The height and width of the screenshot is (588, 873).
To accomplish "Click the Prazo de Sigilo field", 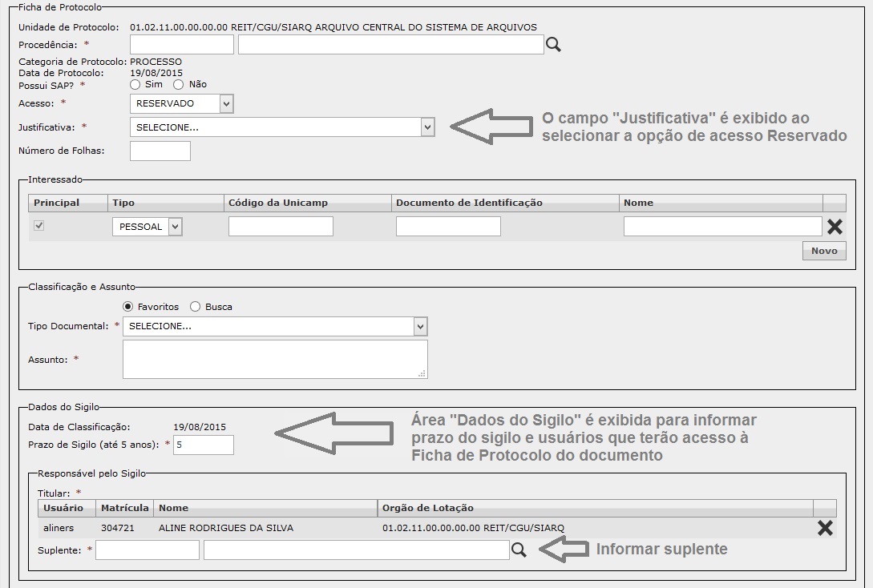I will tap(203, 445).
